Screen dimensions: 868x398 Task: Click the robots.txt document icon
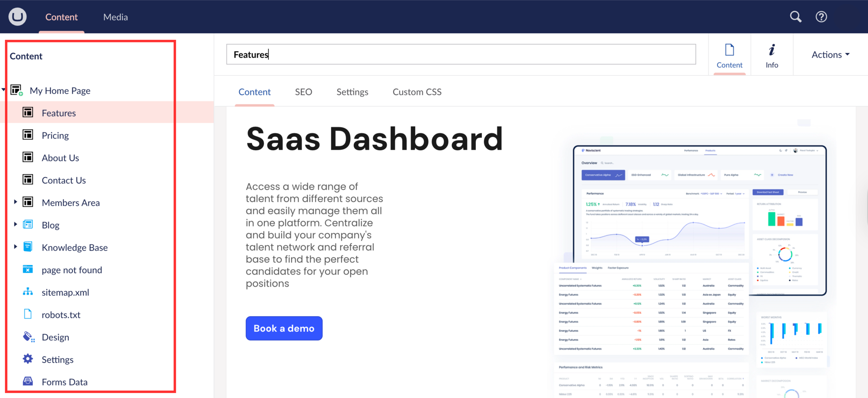28,314
